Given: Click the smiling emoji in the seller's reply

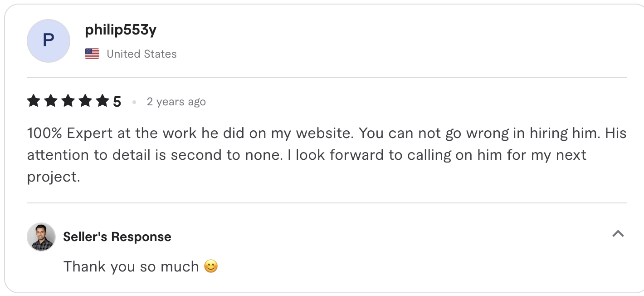Looking at the screenshot, I should [211, 266].
